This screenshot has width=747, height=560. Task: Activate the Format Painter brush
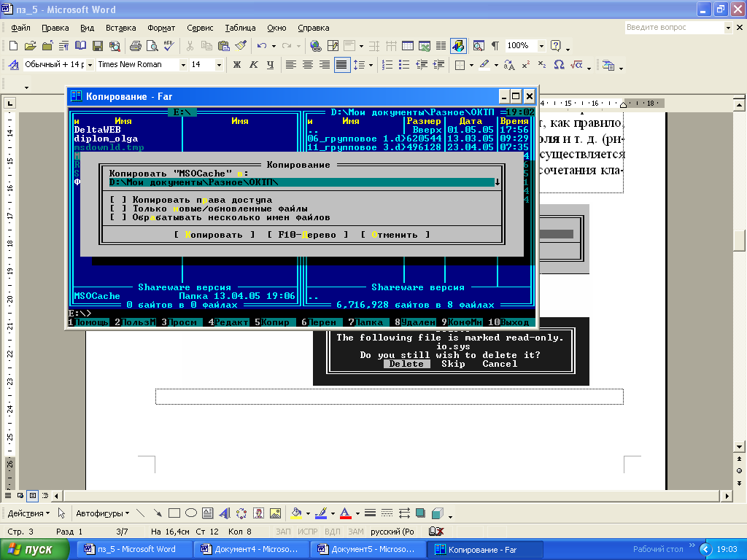[241, 46]
